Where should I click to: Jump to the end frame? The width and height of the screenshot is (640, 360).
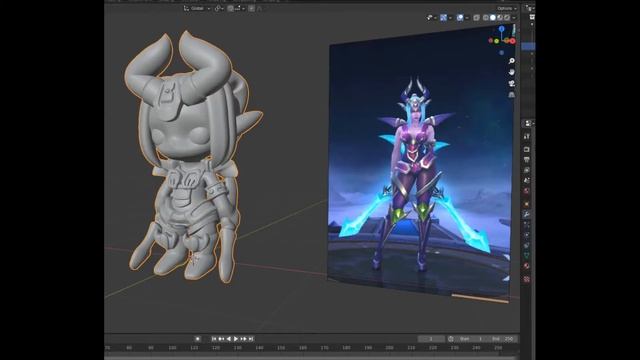[251, 339]
